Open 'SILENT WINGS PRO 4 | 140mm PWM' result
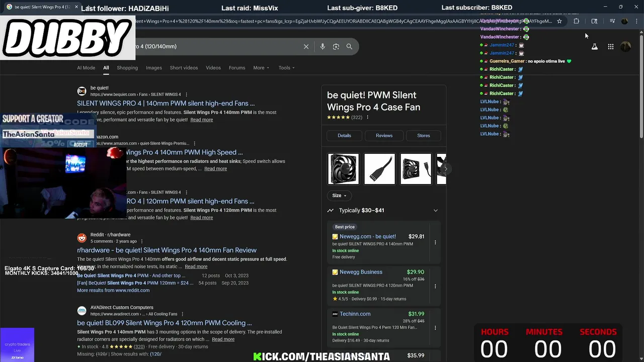644x362 pixels. click(166, 104)
